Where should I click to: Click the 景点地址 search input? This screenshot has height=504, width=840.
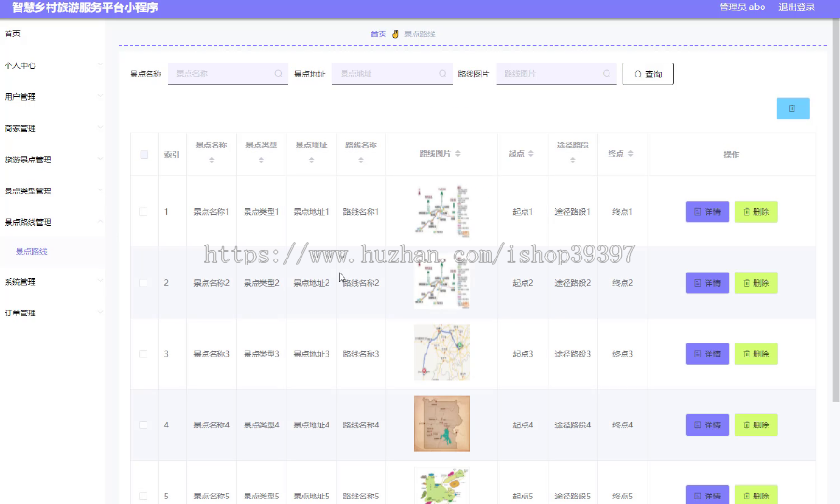click(392, 74)
